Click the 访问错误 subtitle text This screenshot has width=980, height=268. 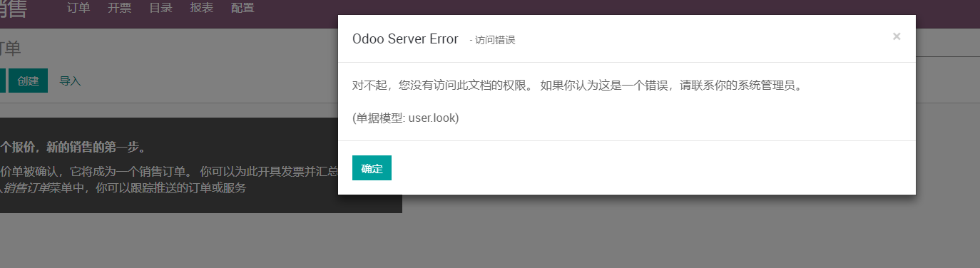495,41
